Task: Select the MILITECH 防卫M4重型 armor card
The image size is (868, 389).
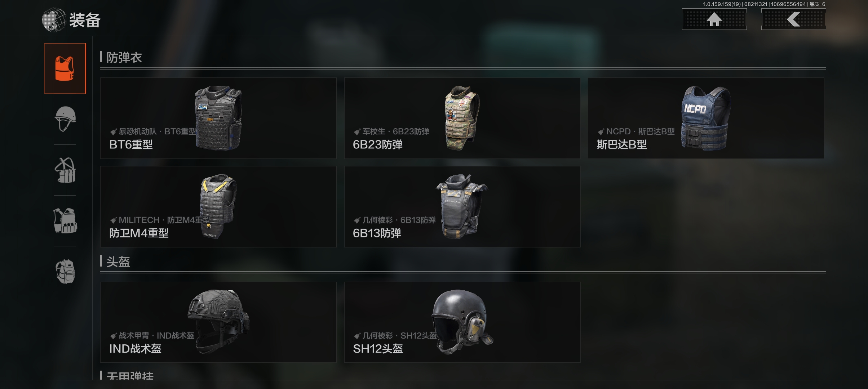Action: pyautogui.click(x=218, y=207)
